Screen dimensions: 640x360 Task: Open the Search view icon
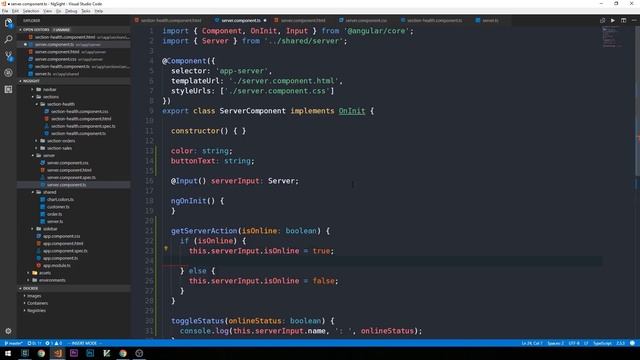click(x=8, y=40)
